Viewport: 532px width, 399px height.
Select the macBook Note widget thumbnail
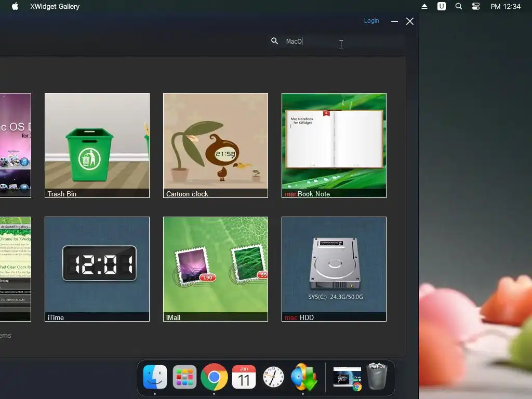click(334, 145)
